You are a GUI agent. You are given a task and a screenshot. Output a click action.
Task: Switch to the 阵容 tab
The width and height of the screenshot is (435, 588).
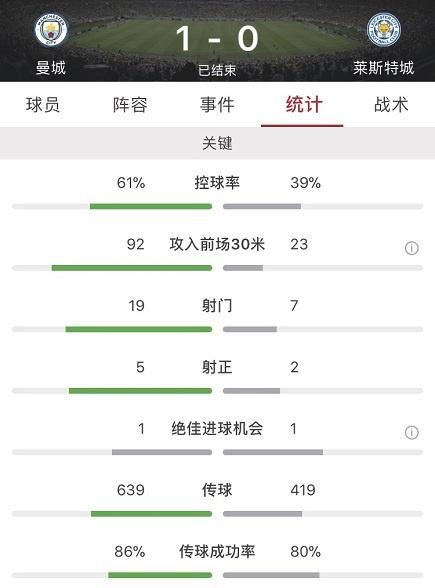130,105
